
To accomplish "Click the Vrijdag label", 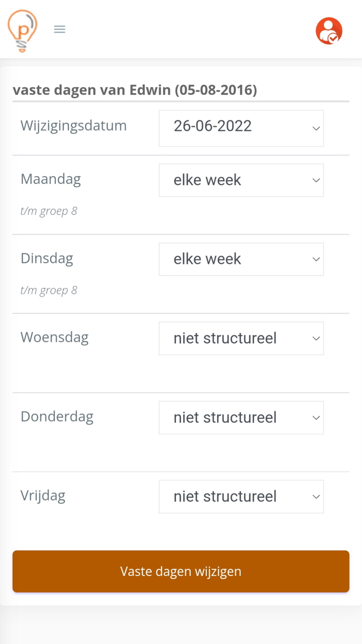I will click(43, 495).
